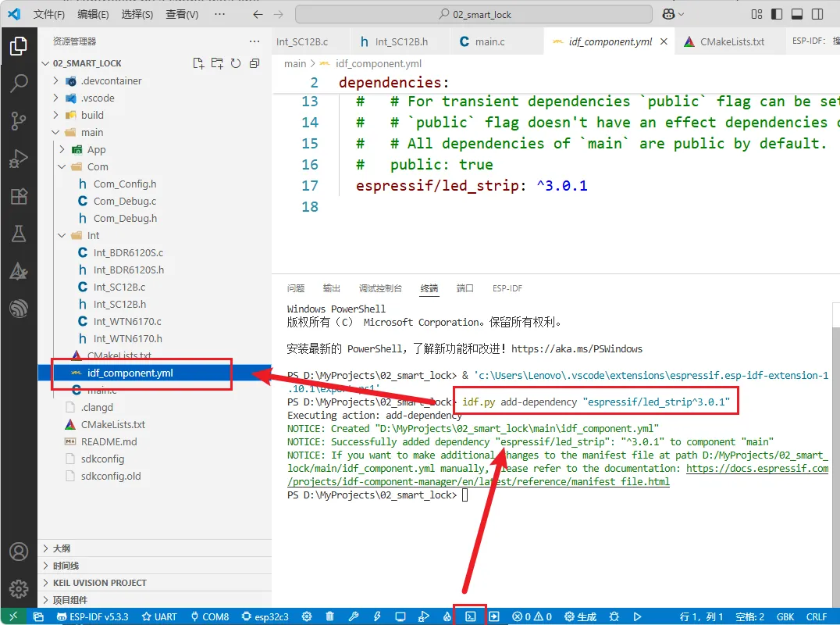Image resolution: width=840 pixels, height=625 pixels.
Task: Toggle the primary sidebar layout button
Action: tap(775, 14)
